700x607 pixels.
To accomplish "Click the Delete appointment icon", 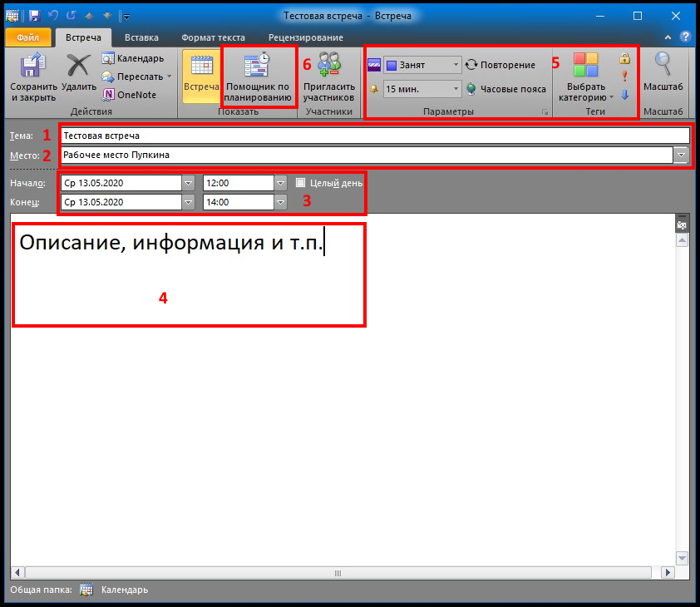I will click(79, 67).
